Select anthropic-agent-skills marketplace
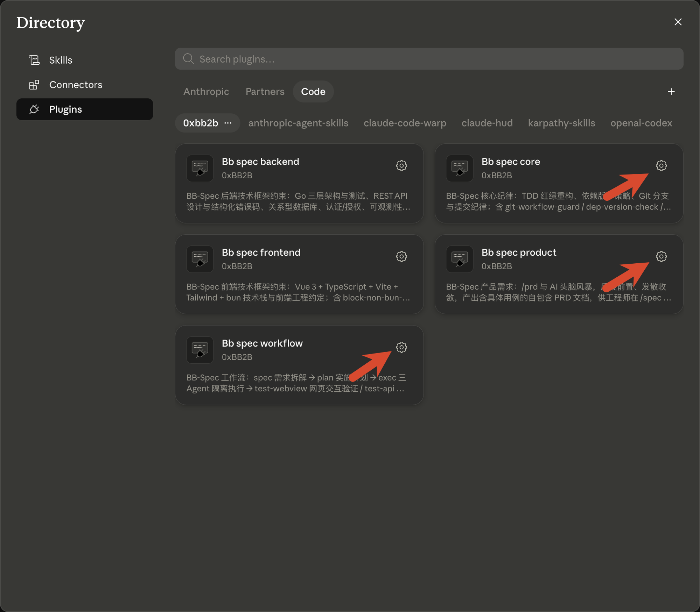The height and width of the screenshot is (612, 700). tap(298, 123)
